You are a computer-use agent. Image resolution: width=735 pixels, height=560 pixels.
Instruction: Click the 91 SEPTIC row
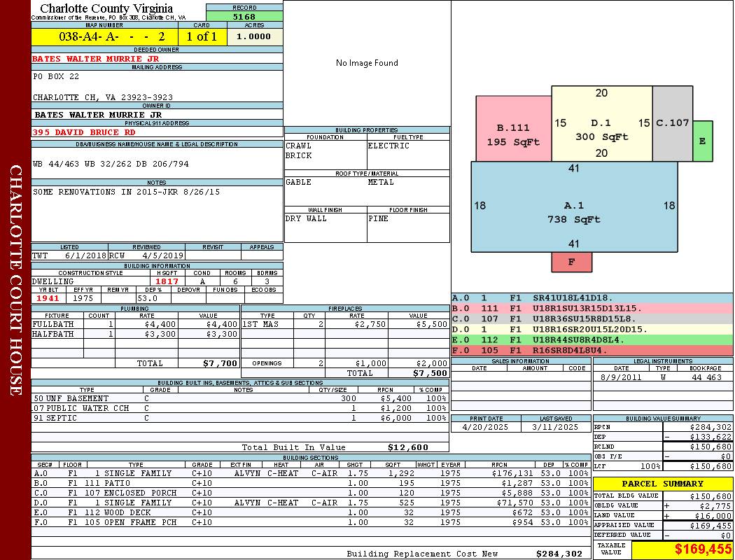(x=240, y=418)
